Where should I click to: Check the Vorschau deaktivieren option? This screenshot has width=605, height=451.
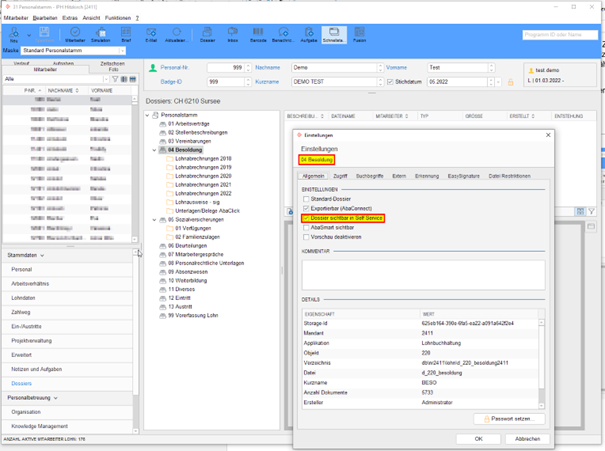(x=306, y=236)
